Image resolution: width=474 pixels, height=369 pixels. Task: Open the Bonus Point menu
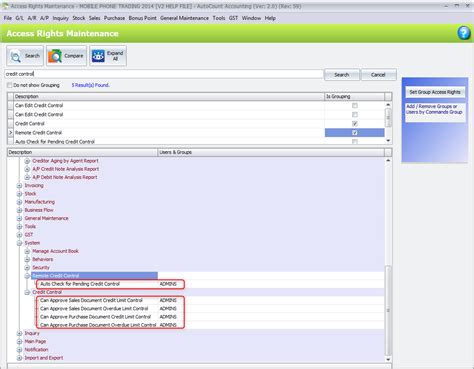142,18
